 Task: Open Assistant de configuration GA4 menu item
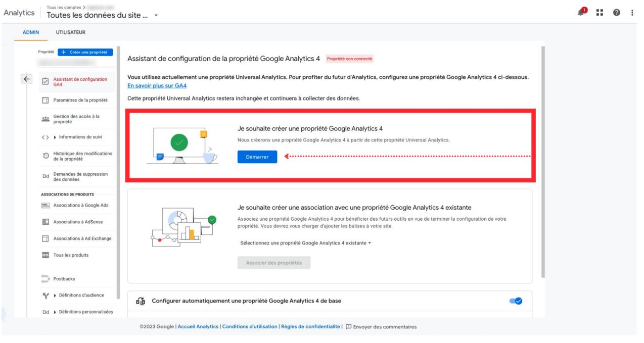point(77,82)
